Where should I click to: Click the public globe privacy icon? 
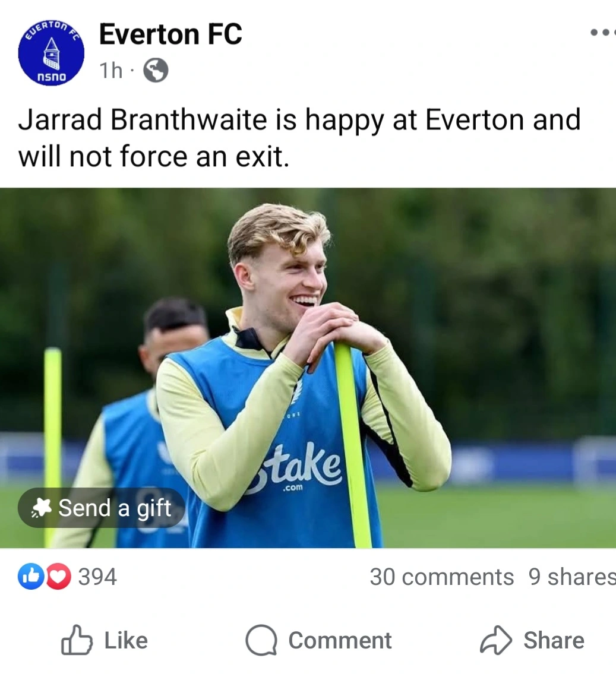[156, 71]
